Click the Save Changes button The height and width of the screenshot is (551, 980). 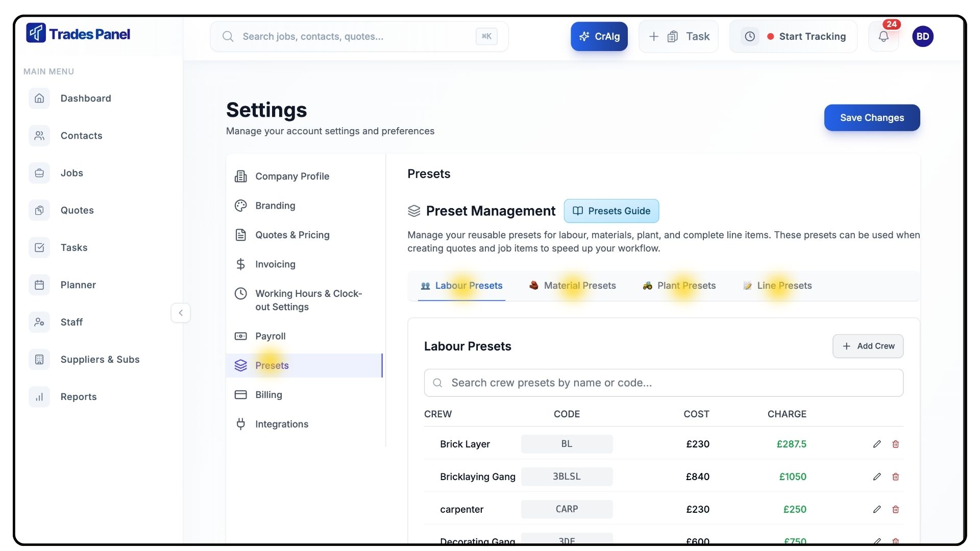point(872,118)
